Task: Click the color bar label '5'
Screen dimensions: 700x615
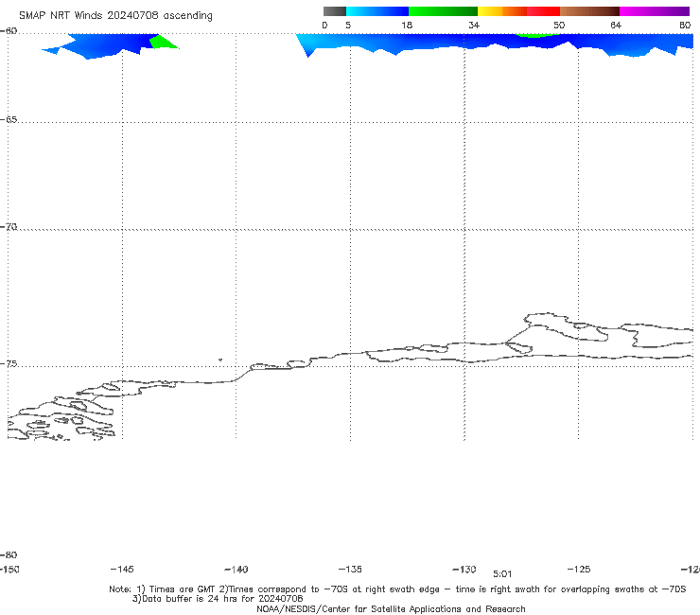Action: pos(348,25)
